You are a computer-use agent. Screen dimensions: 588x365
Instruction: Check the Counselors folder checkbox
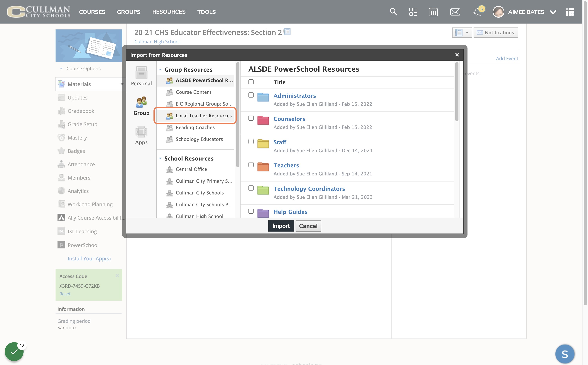tap(251, 118)
